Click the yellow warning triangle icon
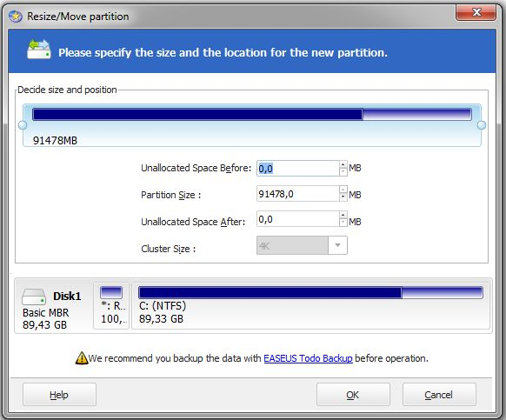The image size is (506, 420). (82, 358)
